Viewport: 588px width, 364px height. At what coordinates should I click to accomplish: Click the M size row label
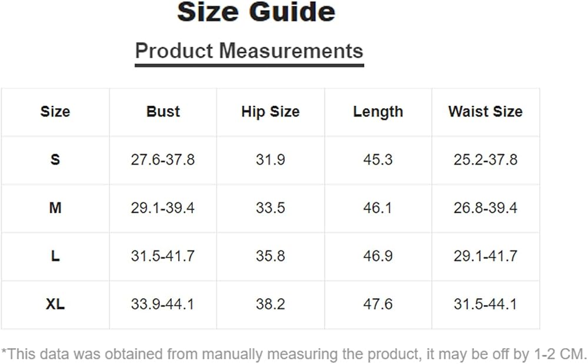click(55, 208)
